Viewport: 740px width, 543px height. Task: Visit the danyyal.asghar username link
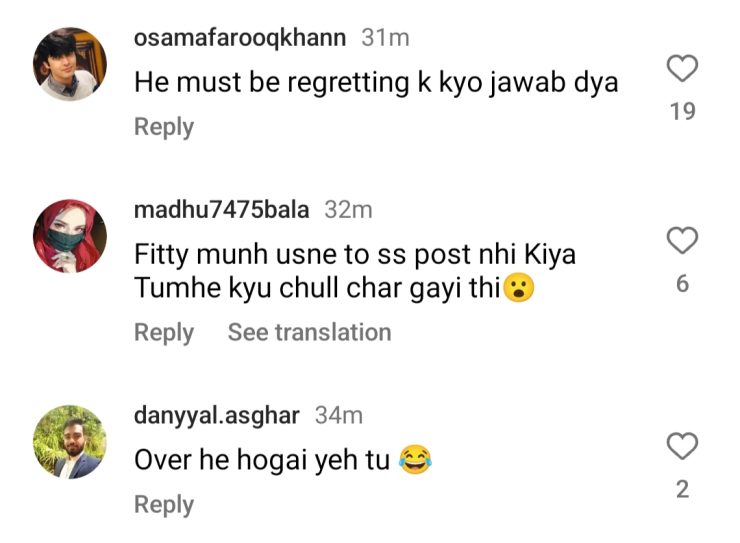[x=219, y=414]
